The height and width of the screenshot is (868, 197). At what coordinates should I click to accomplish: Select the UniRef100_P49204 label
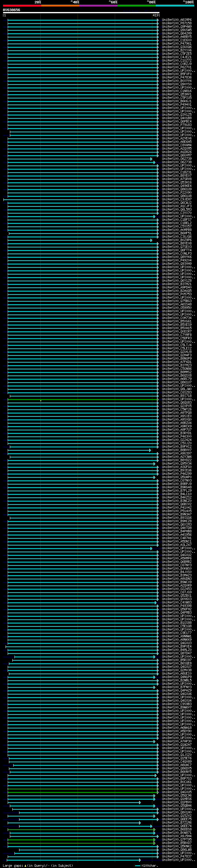click(177, 260)
